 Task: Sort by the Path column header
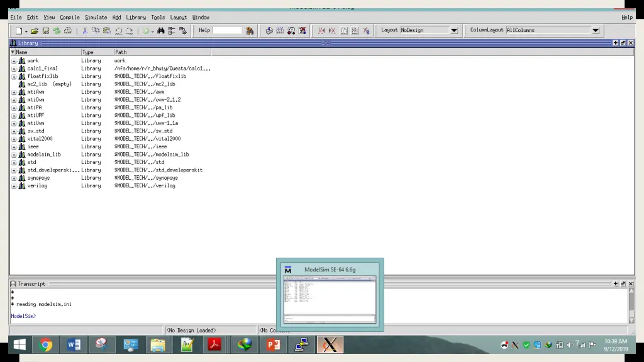tap(163, 52)
